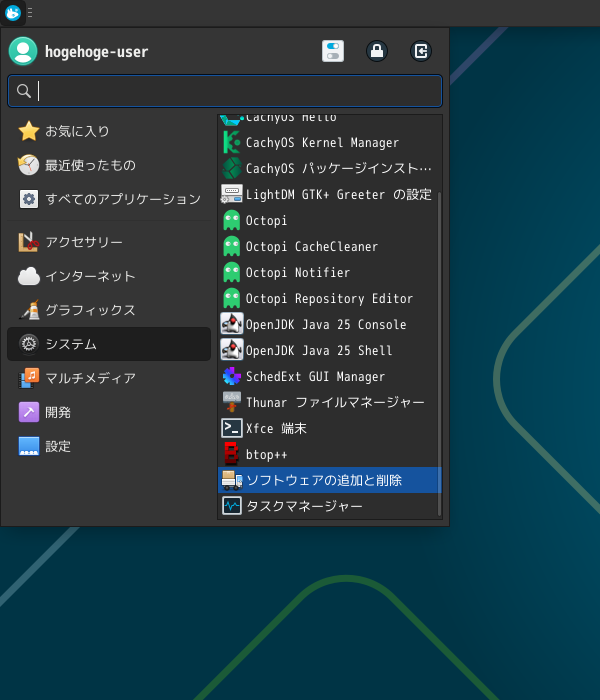Click the application list scrollbar
Image resolution: width=600 pixels, height=700 pixels.
tap(439, 353)
